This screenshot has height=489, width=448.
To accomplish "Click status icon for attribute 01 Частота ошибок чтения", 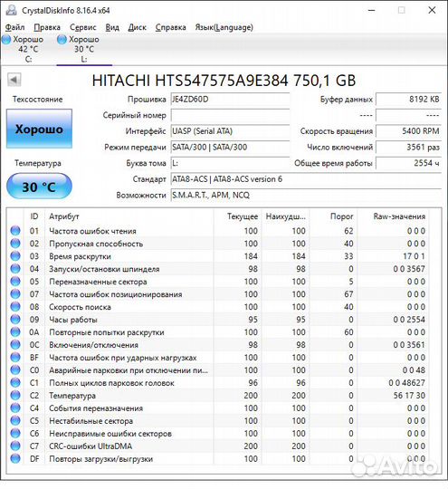I will click(15, 231).
